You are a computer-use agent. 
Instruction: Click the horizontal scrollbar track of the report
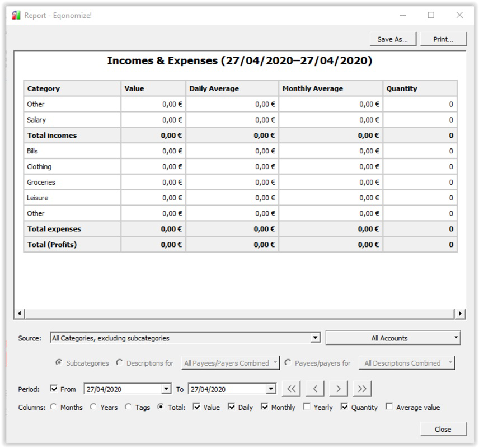239,314
